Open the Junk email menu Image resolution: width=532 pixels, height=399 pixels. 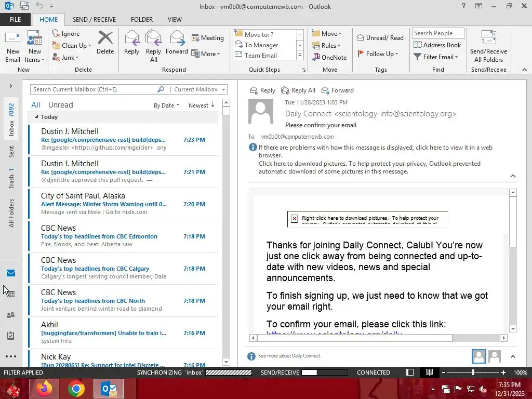pyautogui.click(x=65, y=57)
